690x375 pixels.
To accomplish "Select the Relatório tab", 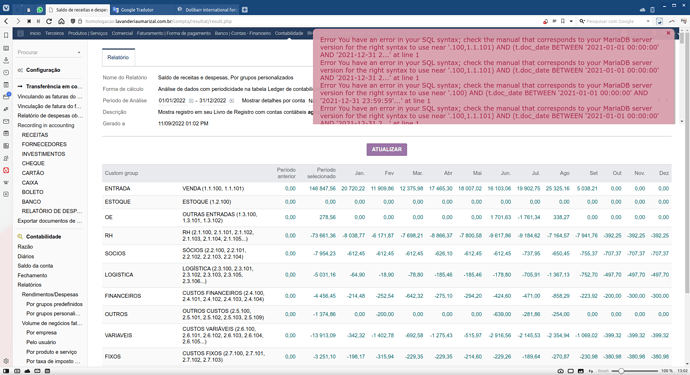I will [118, 57].
